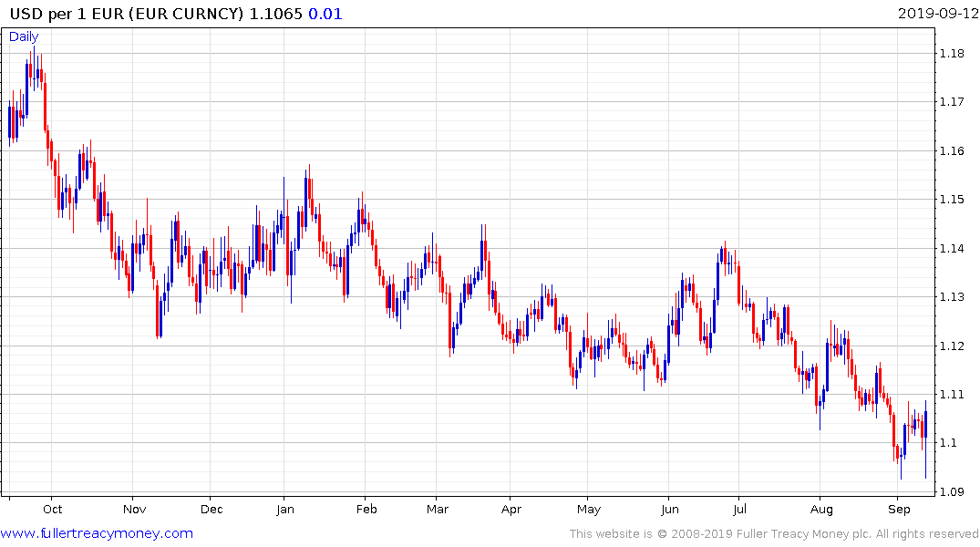Click the Nov month axis label
Screen dimensions: 980x547
pyautogui.click(x=134, y=510)
